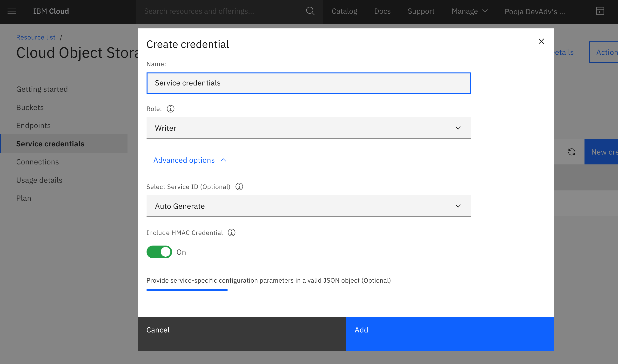Viewport: 618px width, 364px height.
Task: Open the Actions button menu
Action: [604, 52]
